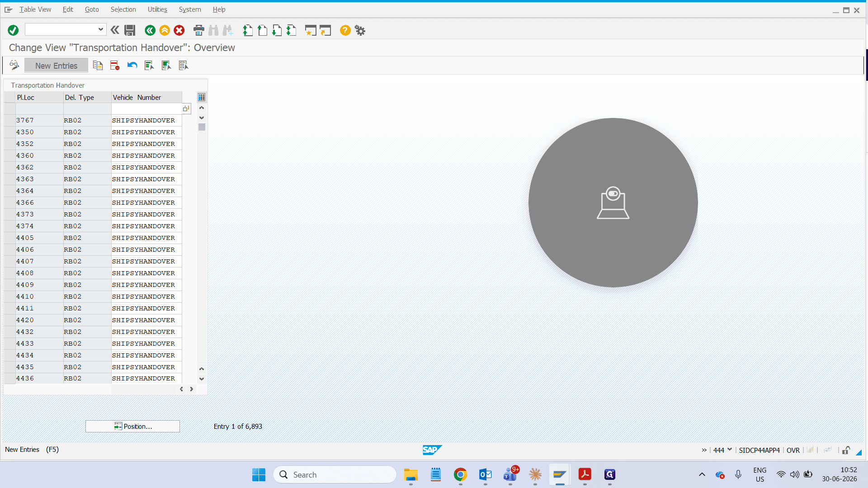This screenshot has height=488, width=868.
Task: Open the Selection menu
Action: 123,9
